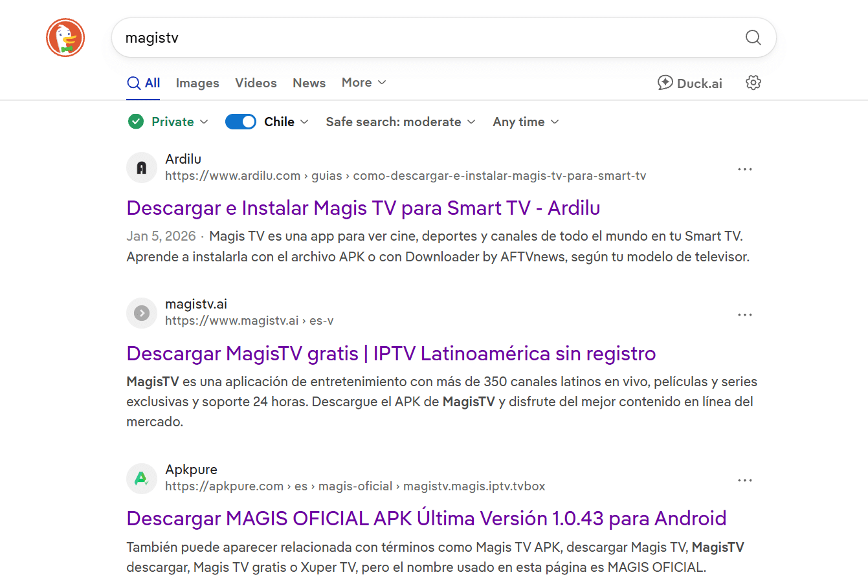Click the DuckDuckGo duck logo
Image resolution: width=868 pixels, height=588 pixels.
tap(65, 38)
